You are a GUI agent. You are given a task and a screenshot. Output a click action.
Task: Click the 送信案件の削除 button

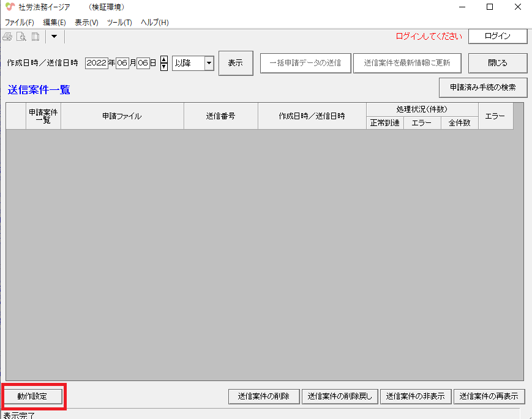click(264, 396)
